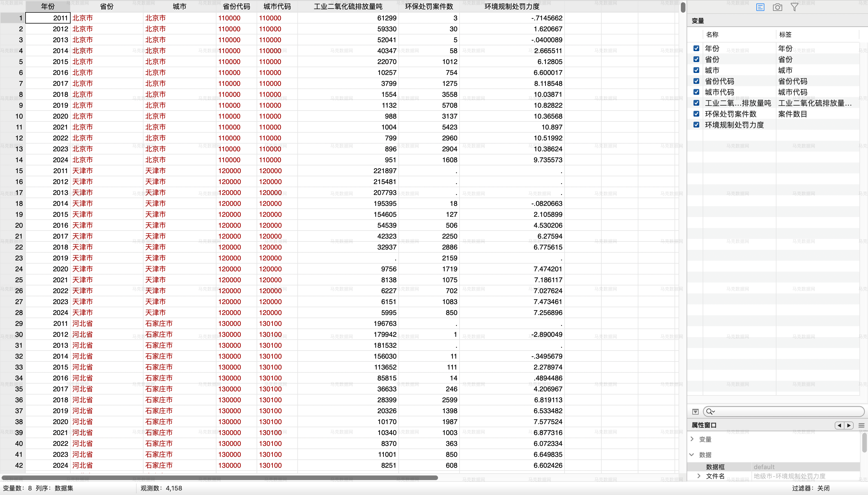Toggle the 环境规制处罚力度 variable checkbox
Screen dimensions: 868x495
click(x=696, y=125)
